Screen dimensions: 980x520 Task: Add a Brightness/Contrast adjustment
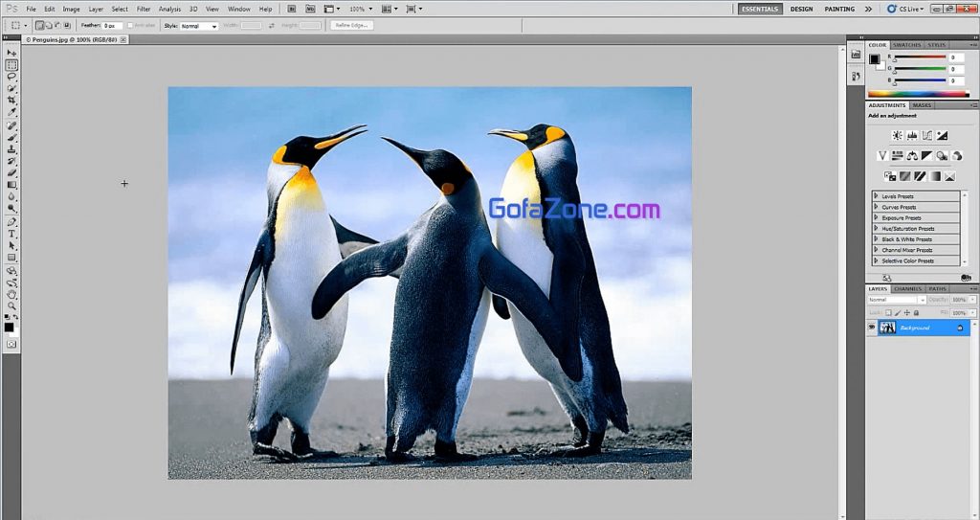(x=897, y=135)
